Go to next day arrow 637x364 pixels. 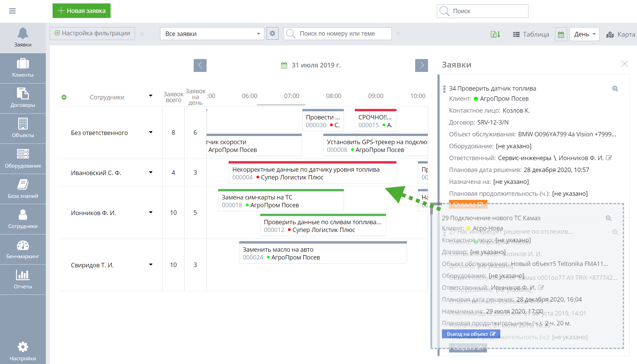tap(422, 65)
